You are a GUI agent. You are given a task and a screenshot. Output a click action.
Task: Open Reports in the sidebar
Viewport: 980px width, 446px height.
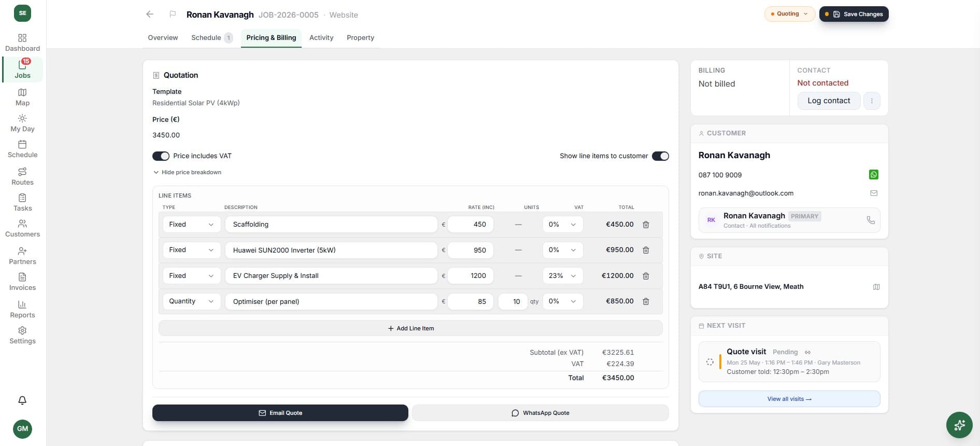pyautogui.click(x=22, y=309)
